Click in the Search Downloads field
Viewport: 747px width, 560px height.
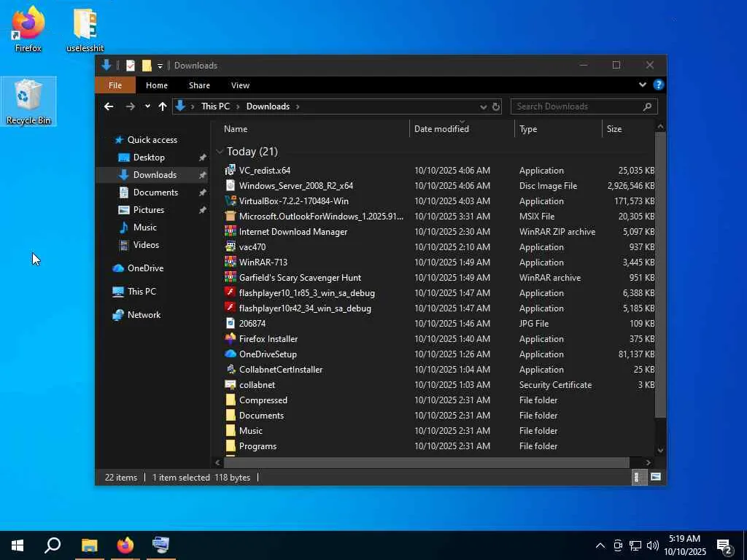point(584,106)
